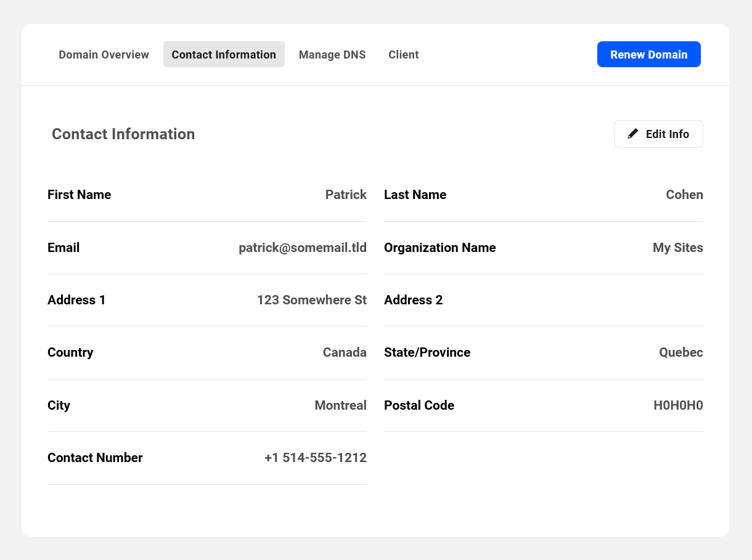The height and width of the screenshot is (560, 752).
Task: Open the Domain Overview tab
Action: (x=104, y=54)
